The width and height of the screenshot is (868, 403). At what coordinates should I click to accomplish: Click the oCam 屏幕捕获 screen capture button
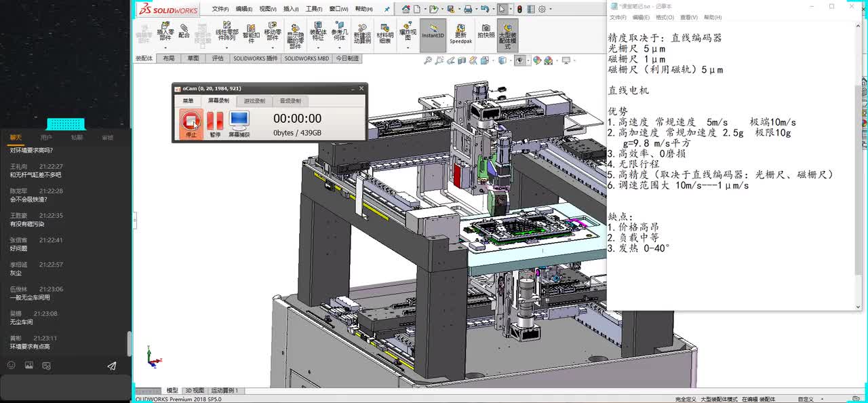[239, 123]
